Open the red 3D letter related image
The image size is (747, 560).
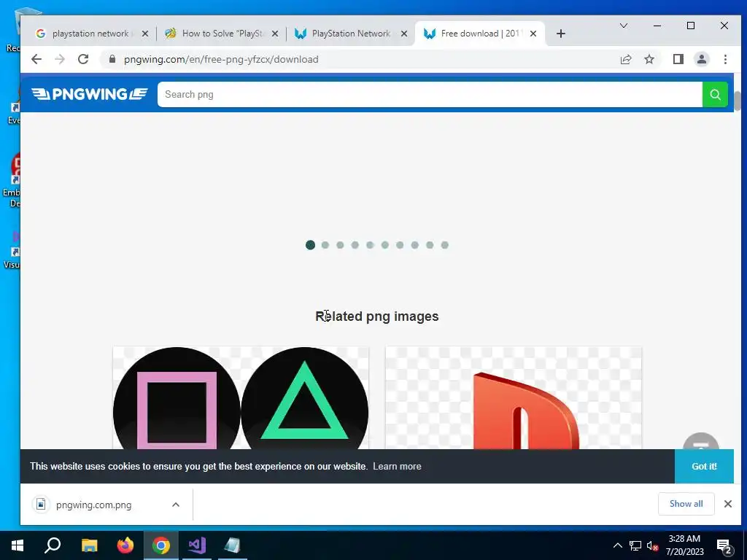click(x=514, y=397)
